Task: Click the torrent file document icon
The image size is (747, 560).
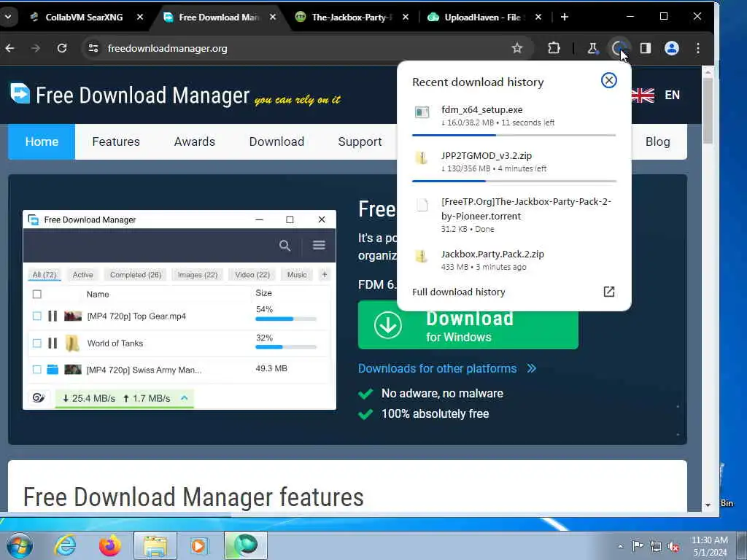Action: point(422,205)
